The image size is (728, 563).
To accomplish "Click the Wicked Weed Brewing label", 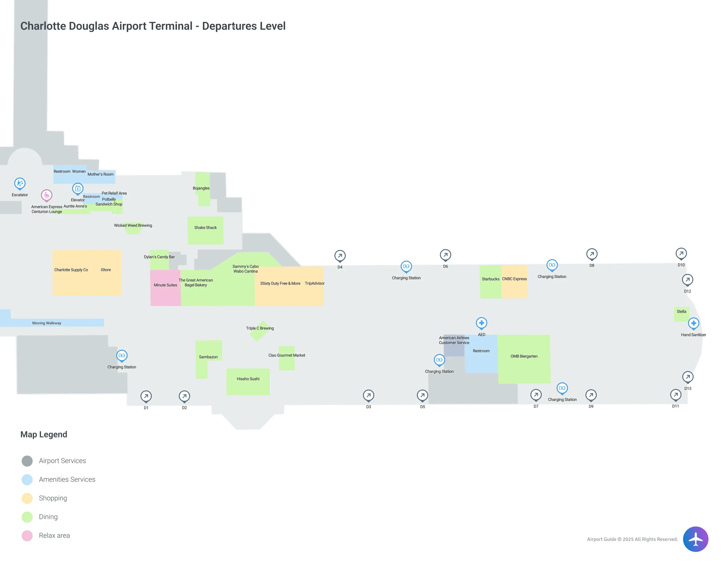I will tap(133, 226).
